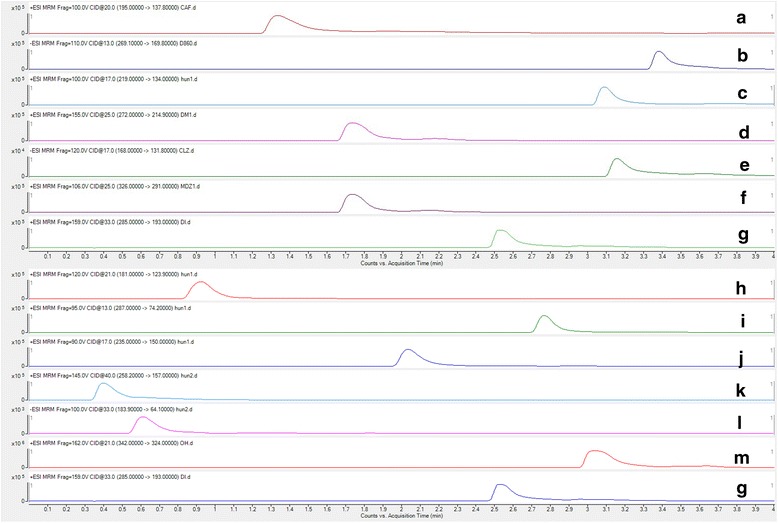Click the peak in trace h
778x523 pixels.
point(200,285)
